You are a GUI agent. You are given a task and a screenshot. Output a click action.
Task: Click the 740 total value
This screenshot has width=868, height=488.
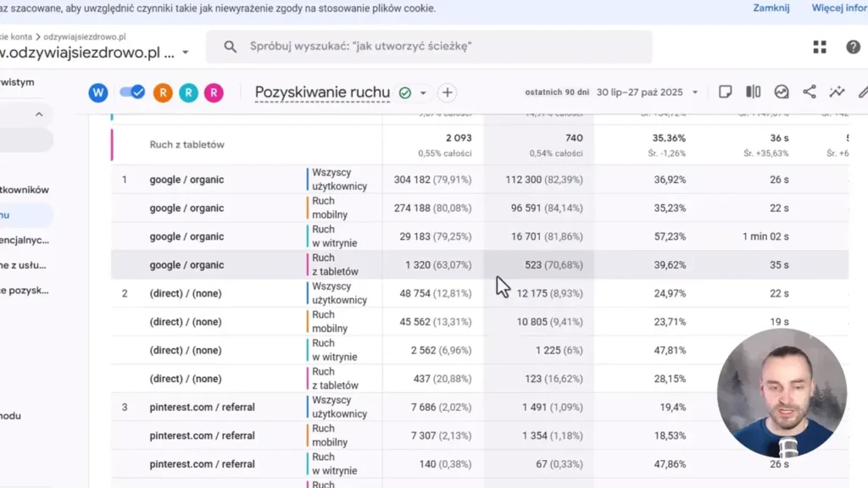[x=574, y=138]
